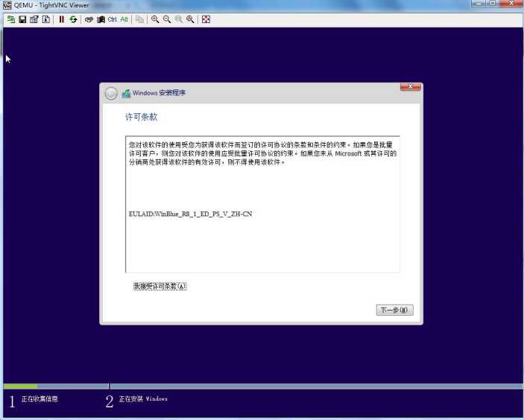Image resolution: width=524 pixels, height=420 pixels.
Task: Reset zoom to 100 percent icon
Action: point(178,19)
